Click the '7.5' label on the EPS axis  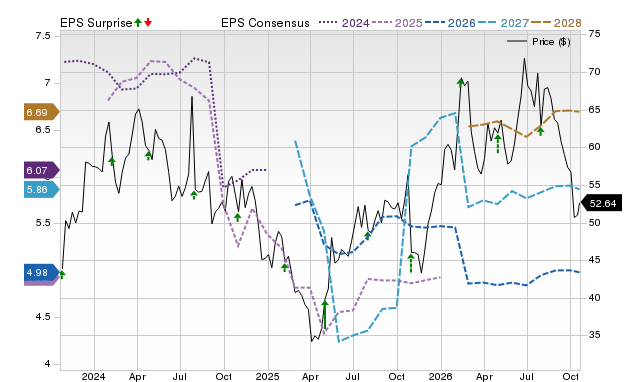click(x=43, y=36)
